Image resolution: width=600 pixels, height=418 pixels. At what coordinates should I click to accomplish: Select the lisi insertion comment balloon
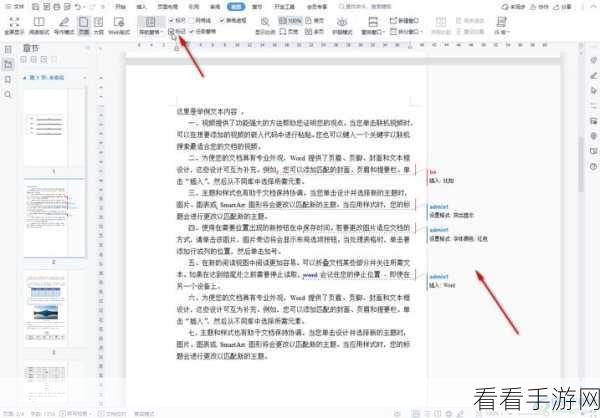pyautogui.click(x=442, y=176)
